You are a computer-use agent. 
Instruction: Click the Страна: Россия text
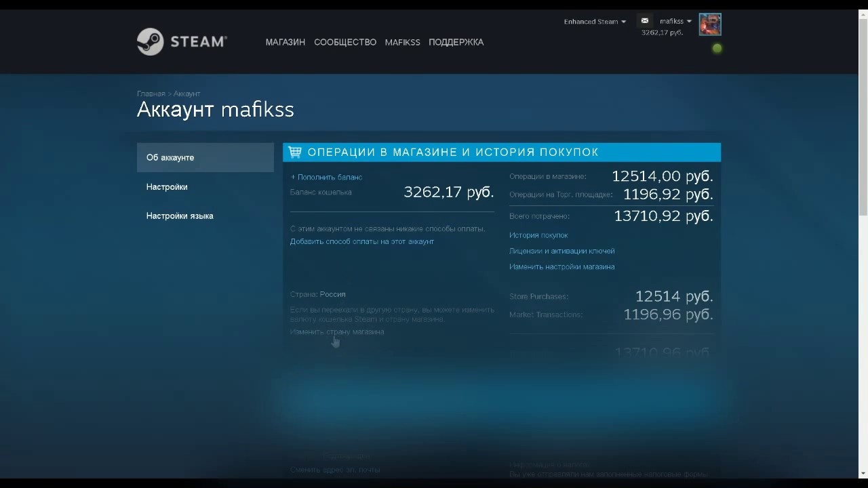click(x=318, y=294)
